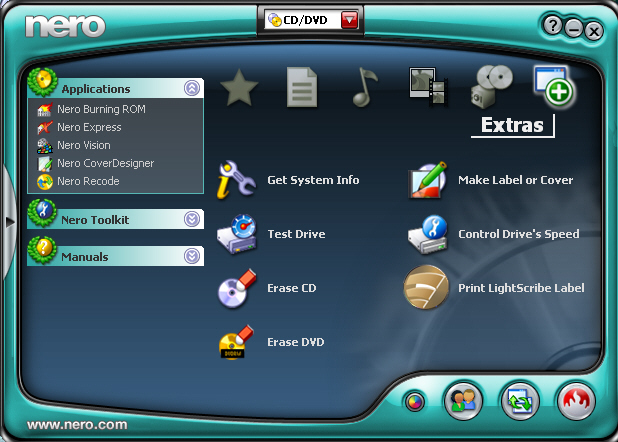Collapse the Applications panel chevron
Screen dimensions: 618x442
click(x=192, y=88)
